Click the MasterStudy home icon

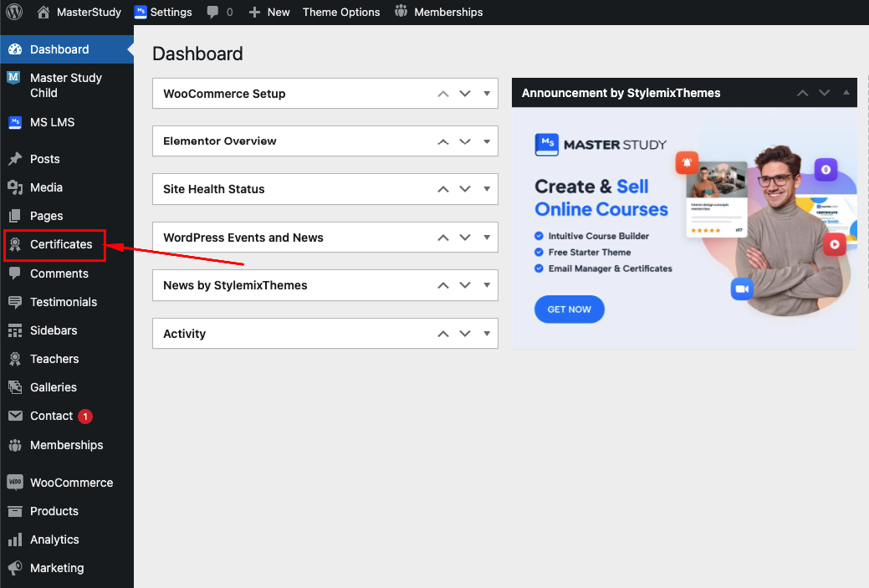[x=43, y=13]
